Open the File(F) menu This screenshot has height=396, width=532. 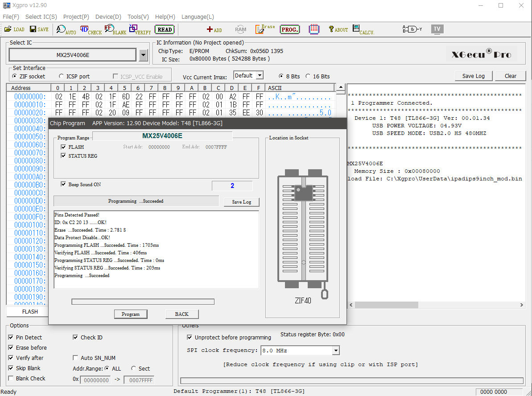coord(11,16)
